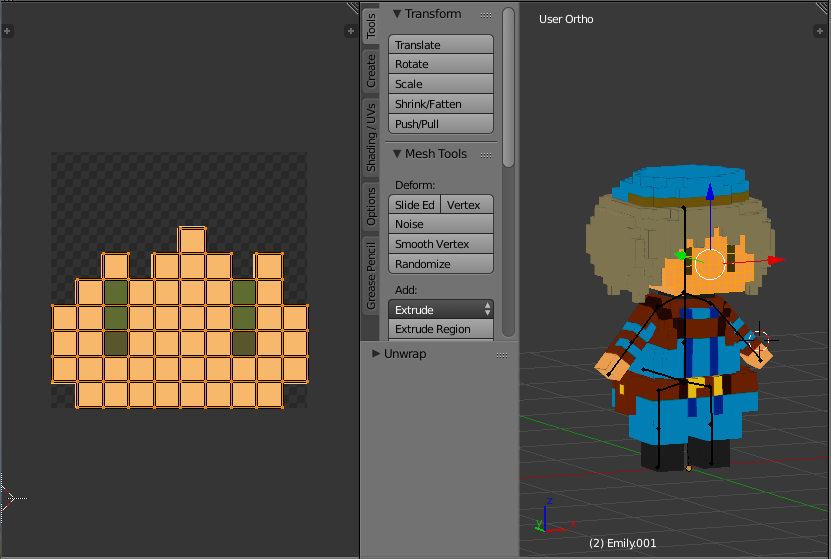Grab the Unwrap panel drag handle
This screenshot has width=831, height=559.
tap(502, 354)
